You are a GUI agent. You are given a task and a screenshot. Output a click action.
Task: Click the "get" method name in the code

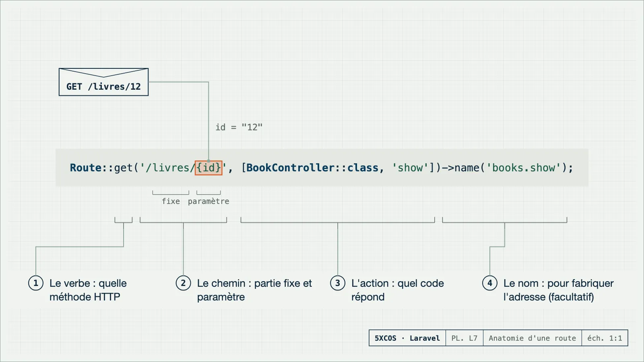click(124, 168)
